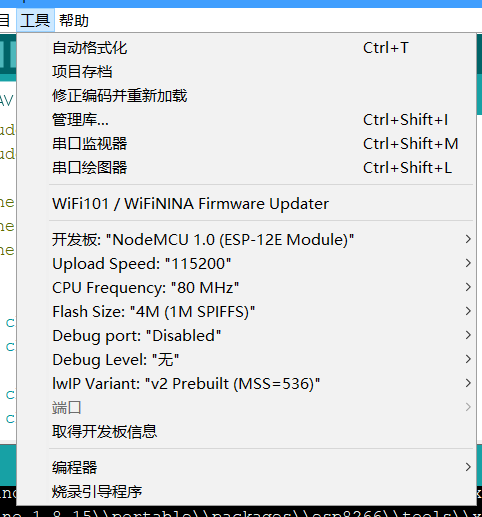This screenshot has width=482, height=517.
Task: Expand Upload Speed 115200 submenu
Action: (246, 264)
